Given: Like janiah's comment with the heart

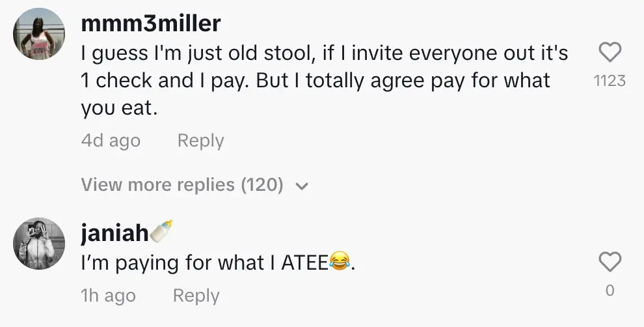Looking at the screenshot, I should coord(610,262).
